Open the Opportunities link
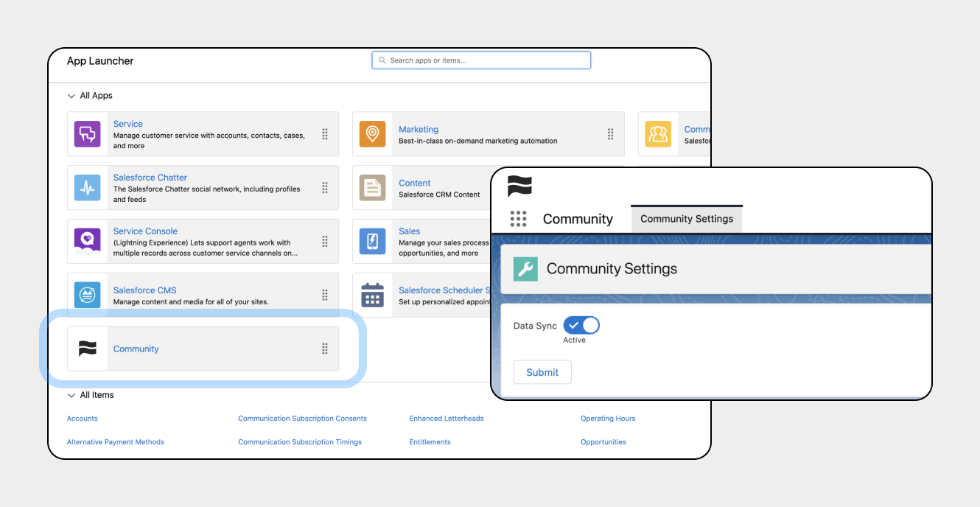Image resolution: width=980 pixels, height=507 pixels. pos(602,441)
